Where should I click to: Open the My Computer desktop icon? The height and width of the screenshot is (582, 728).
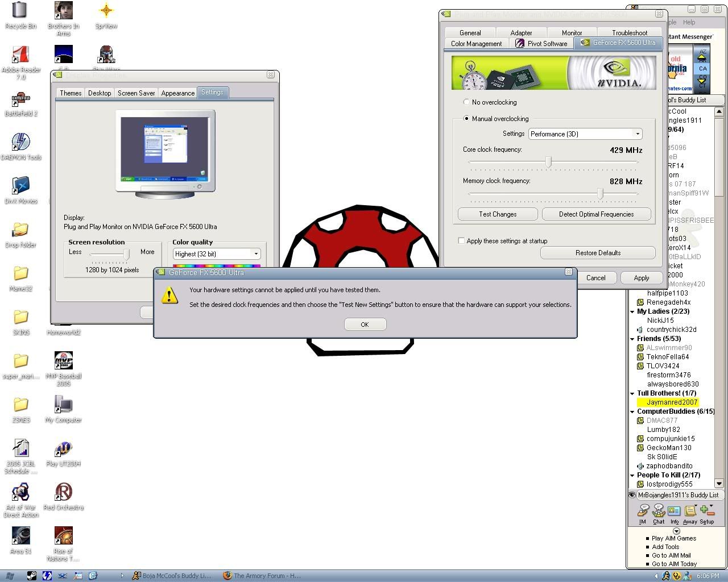pyautogui.click(x=63, y=409)
